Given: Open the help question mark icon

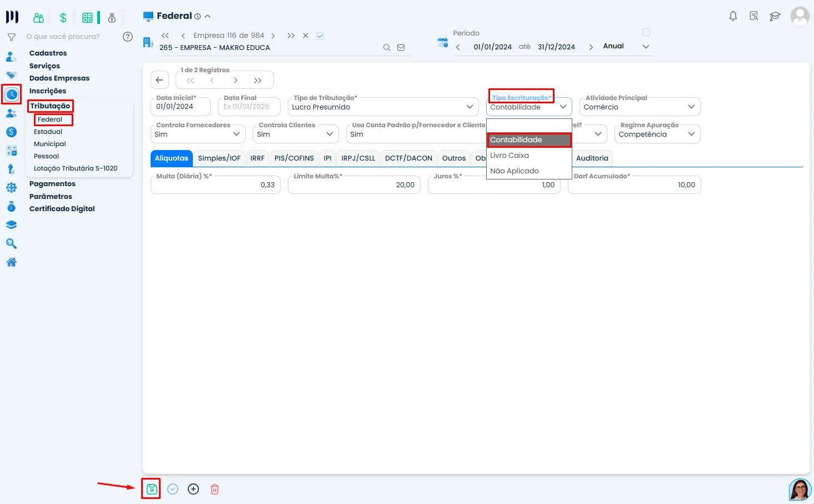Looking at the screenshot, I should [x=128, y=37].
